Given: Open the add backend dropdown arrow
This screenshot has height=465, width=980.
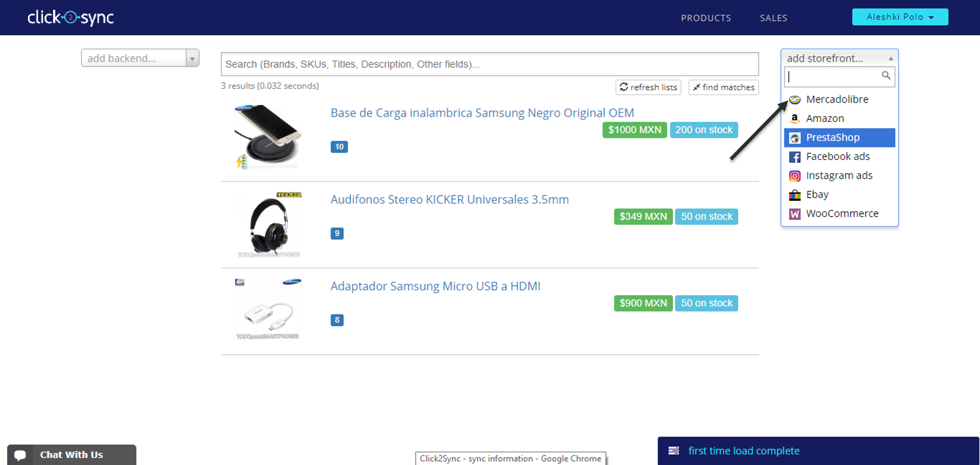Looking at the screenshot, I should click(x=192, y=58).
